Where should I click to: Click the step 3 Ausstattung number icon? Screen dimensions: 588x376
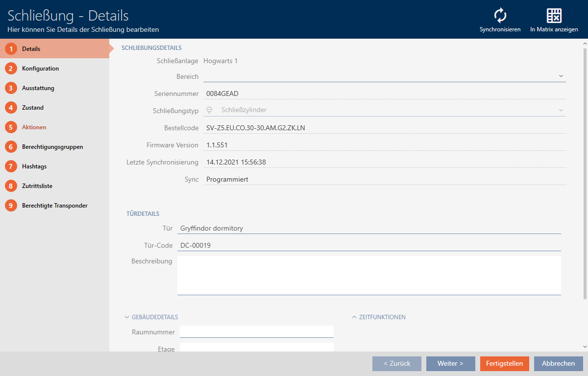click(x=11, y=88)
